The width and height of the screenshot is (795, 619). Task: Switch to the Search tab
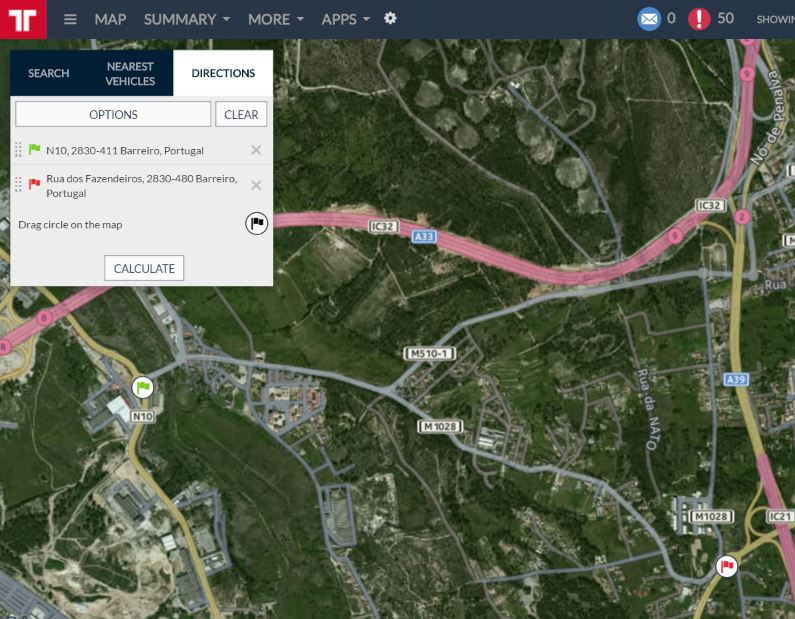(x=48, y=73)
